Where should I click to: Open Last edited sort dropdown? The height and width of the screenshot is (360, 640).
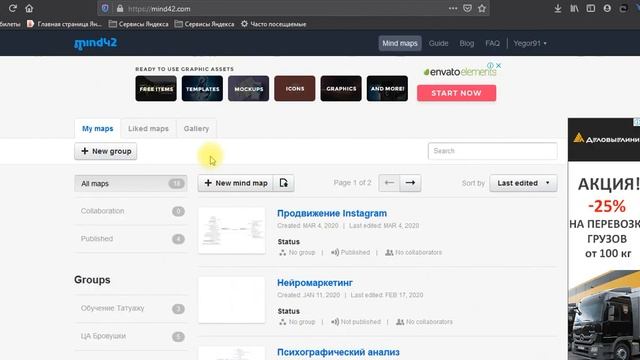[x=523, y=183]
